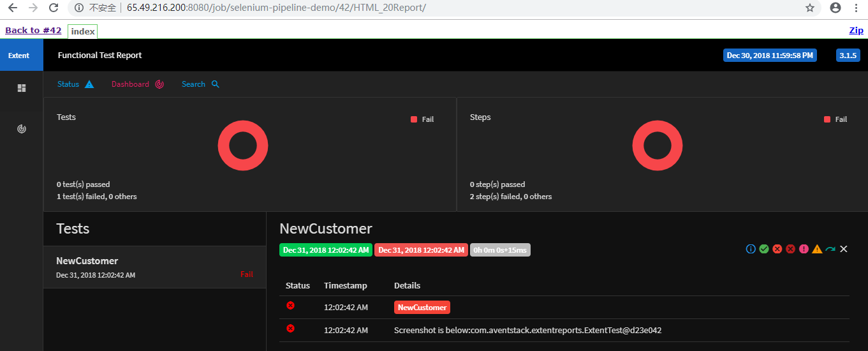Click fail status icon in Screenshot step row

tap(290, 329)
